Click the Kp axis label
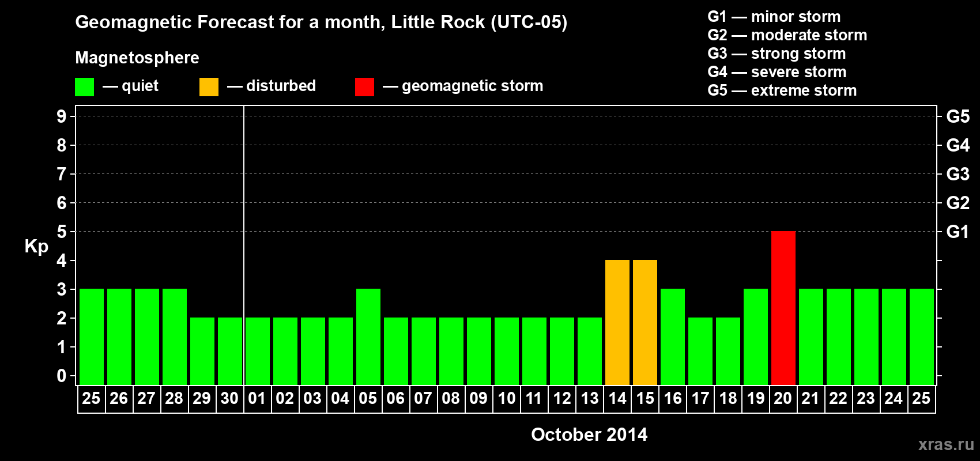 pyautogui.click(x=36, y=246)
